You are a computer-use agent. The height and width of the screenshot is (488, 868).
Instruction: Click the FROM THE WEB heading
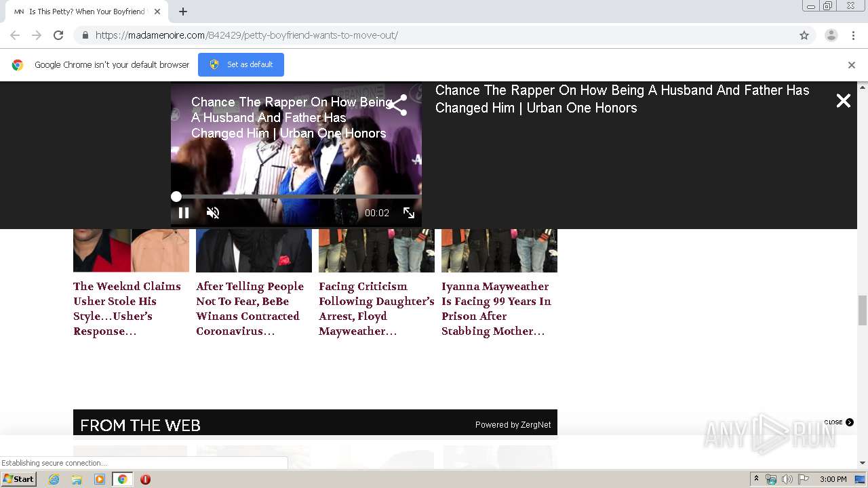pyautogui.click(x=140, y=426)
